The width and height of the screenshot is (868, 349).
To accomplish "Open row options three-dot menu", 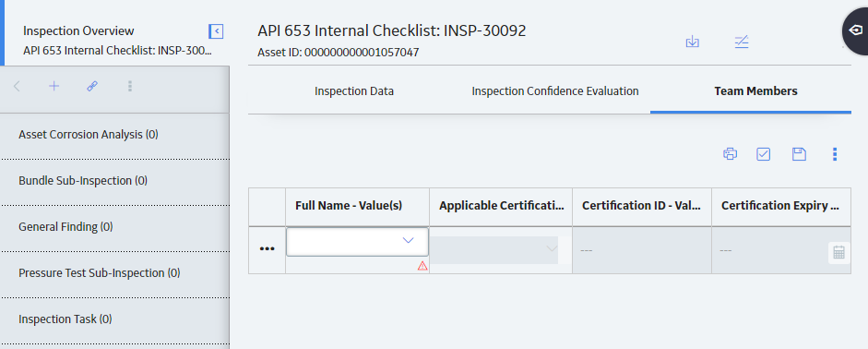I will pyautogui.click(x=267, y=249).
